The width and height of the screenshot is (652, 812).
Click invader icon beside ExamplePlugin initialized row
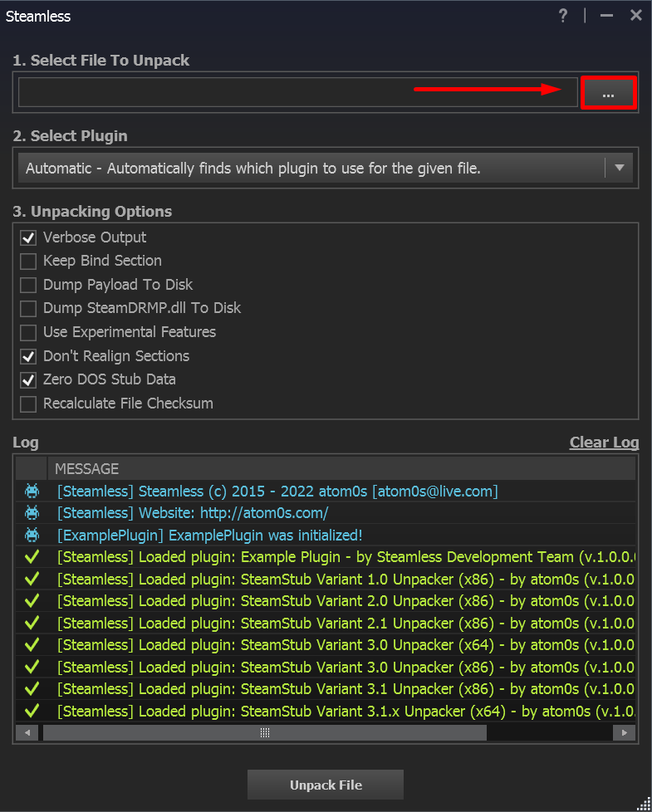(x=32, y=535)
